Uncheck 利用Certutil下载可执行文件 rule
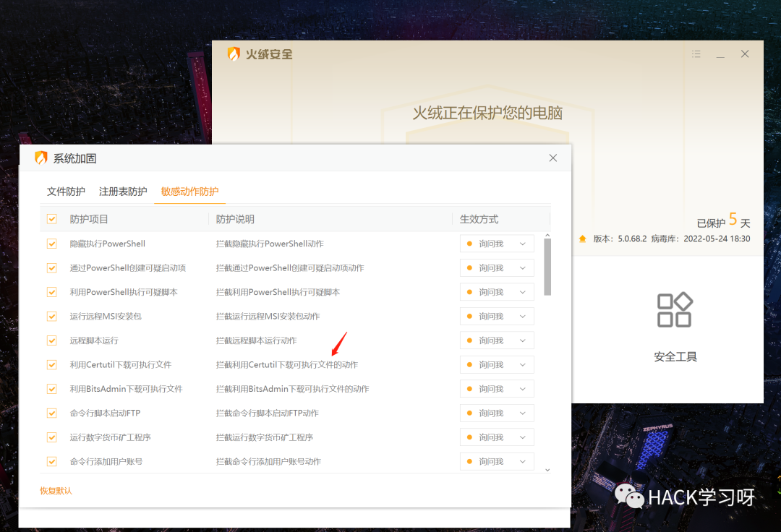Screen dimensions: 781x532 [x=52, y=364]
